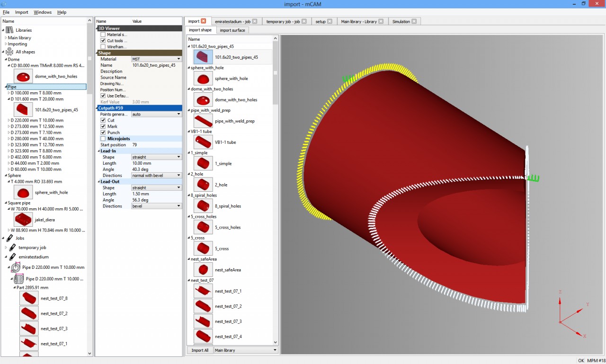Switch to the Simulation tab
Image resolution: width=606 pixels, height=364 pixels.
click(x=404, y=21)
